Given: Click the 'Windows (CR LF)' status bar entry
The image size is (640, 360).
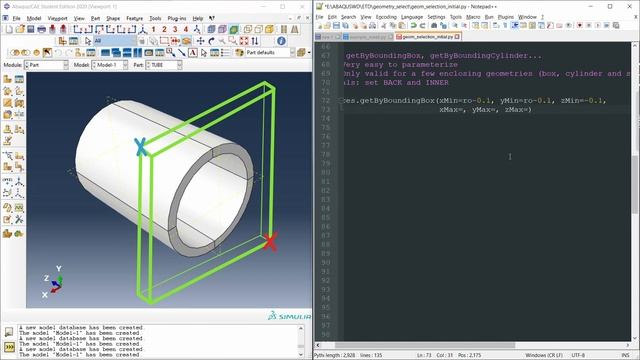Looking at the screenshot, I should coord(544,355).
